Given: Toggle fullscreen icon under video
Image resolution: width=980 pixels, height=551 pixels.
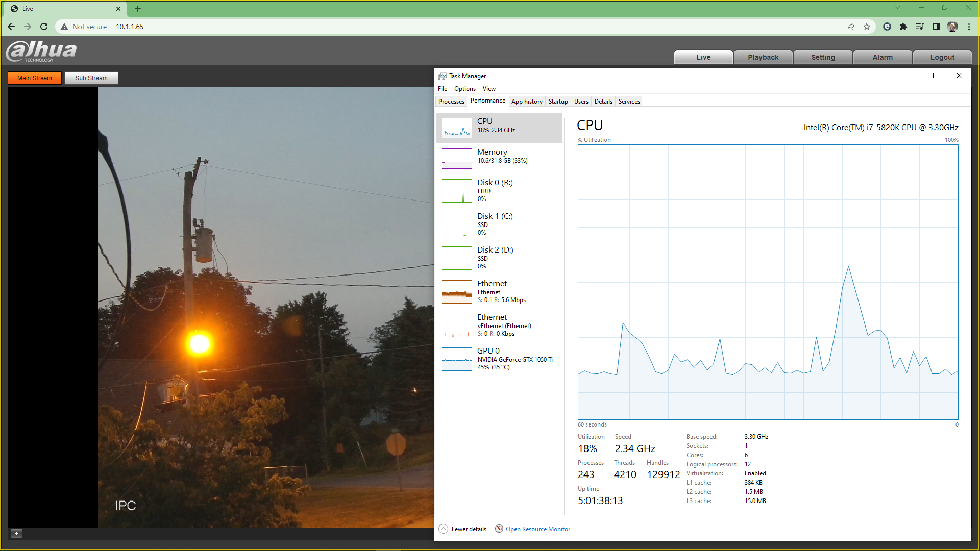Looking at the screenshot, I should (16, 533).
